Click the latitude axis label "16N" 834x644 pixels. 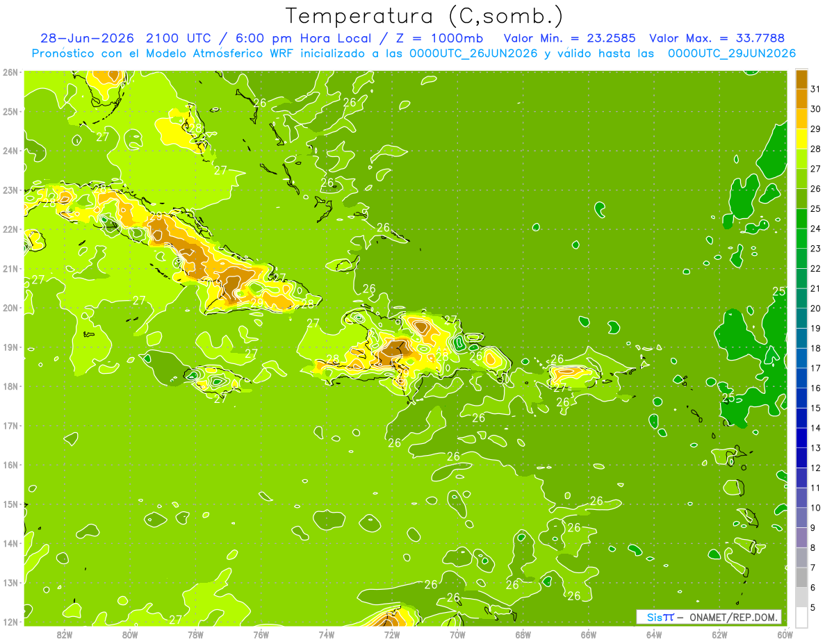point(10,465)
